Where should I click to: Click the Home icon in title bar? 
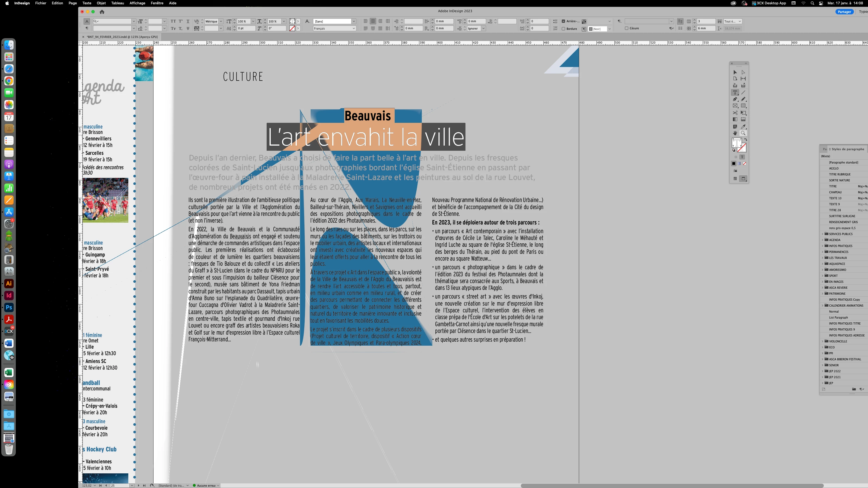102,12
